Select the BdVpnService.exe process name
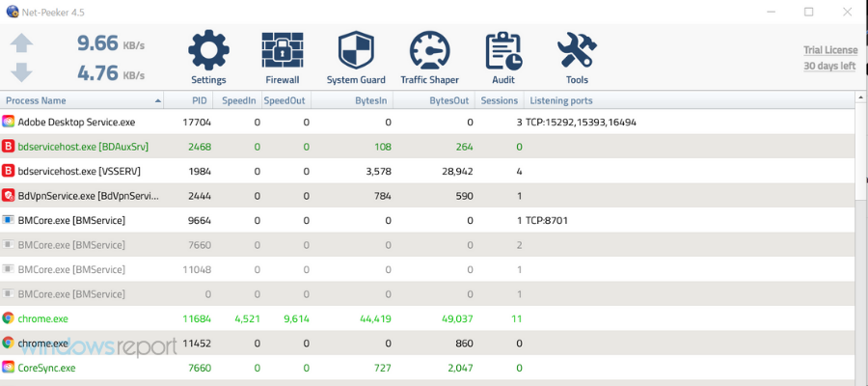Screen dimensions: 868x386 coord(89,196)
